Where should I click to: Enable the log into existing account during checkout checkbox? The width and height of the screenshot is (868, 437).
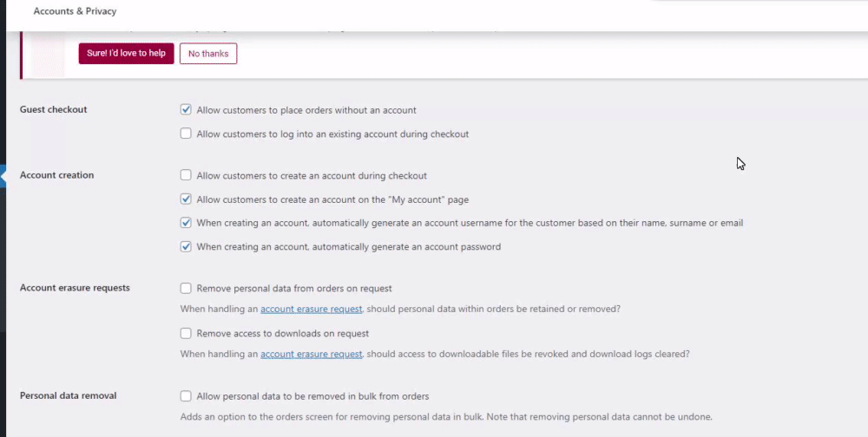click(x=186, y=134)
